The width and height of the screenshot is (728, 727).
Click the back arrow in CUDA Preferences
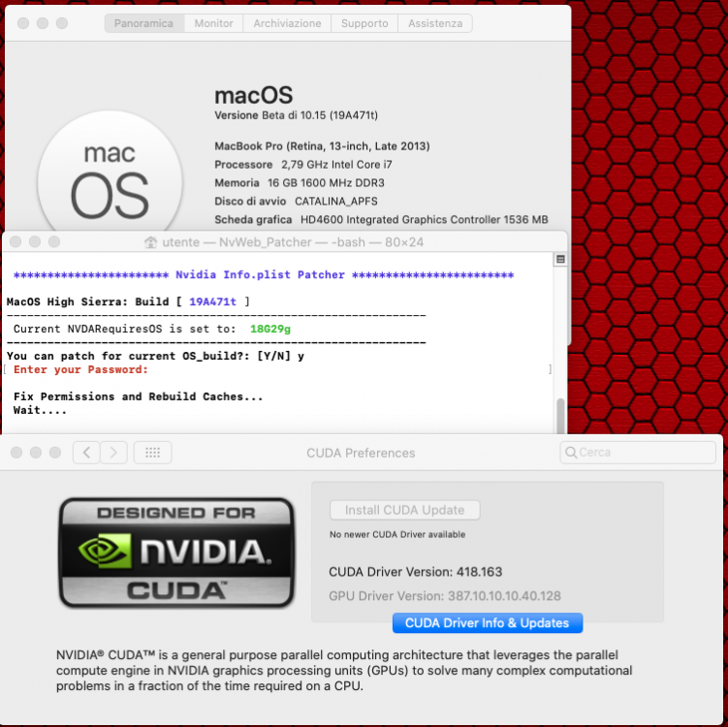pos(86,452)
